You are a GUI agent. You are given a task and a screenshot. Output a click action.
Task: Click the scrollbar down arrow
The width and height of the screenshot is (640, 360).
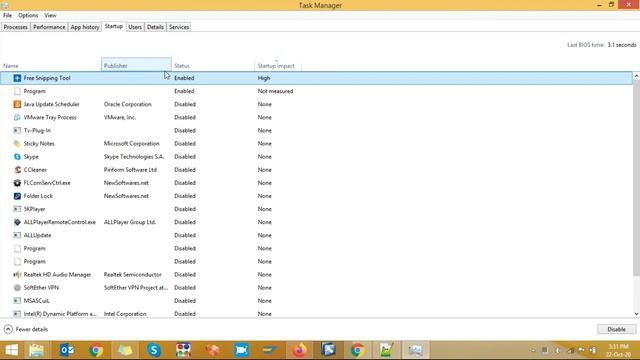[x=636, y=313]
